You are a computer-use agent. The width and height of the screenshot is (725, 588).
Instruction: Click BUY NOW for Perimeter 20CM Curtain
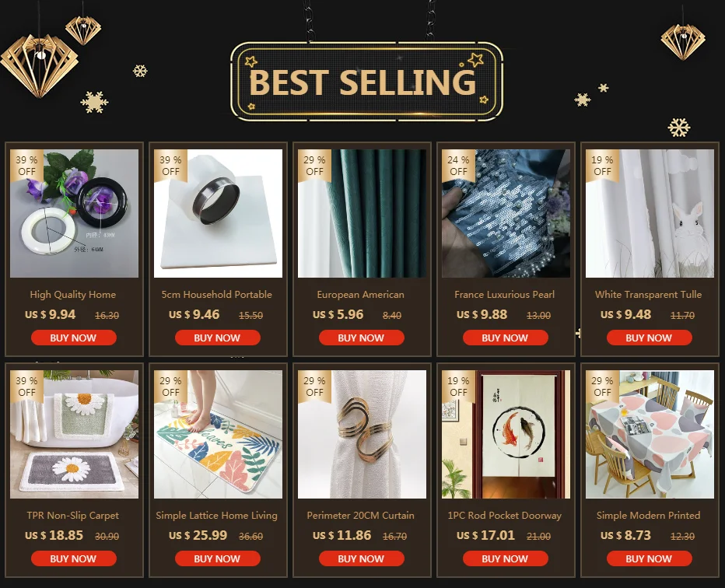(x=361, y=559)
